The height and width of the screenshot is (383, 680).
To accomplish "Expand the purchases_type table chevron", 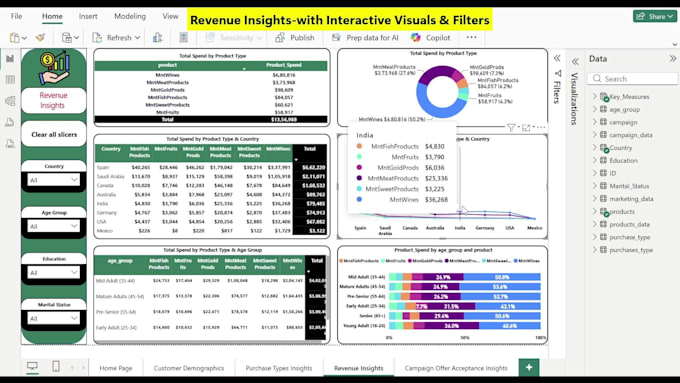I will click(x=595, y=250).
